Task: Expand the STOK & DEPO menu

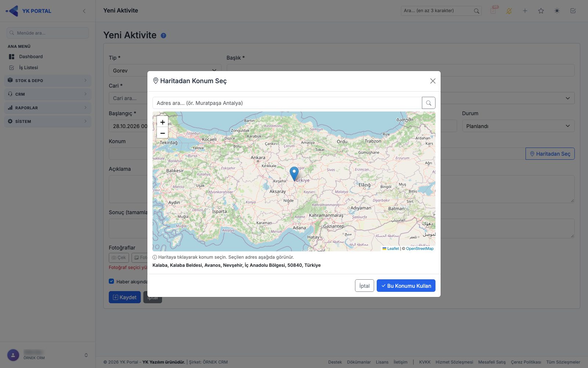Action: click(48, 81)
